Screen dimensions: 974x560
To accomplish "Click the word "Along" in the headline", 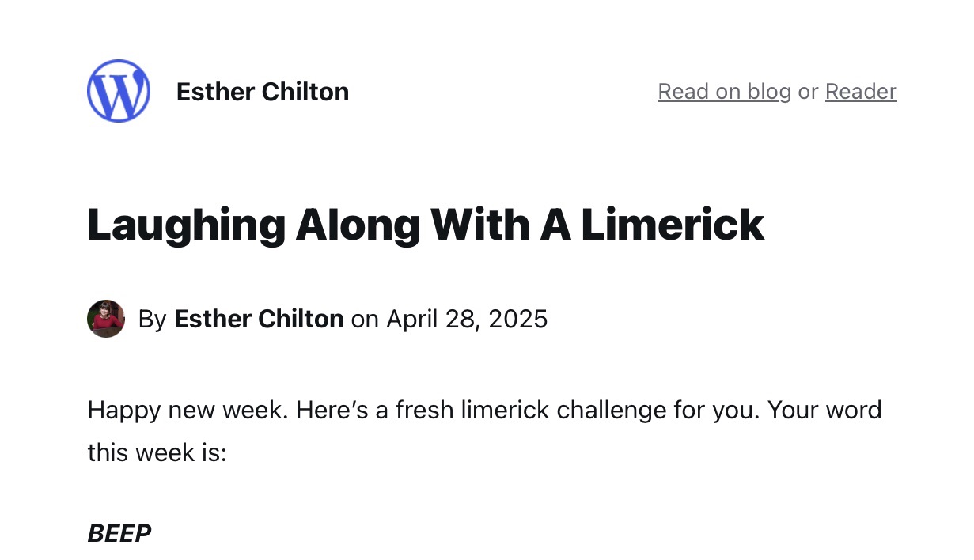I will (x=357, y=225).
